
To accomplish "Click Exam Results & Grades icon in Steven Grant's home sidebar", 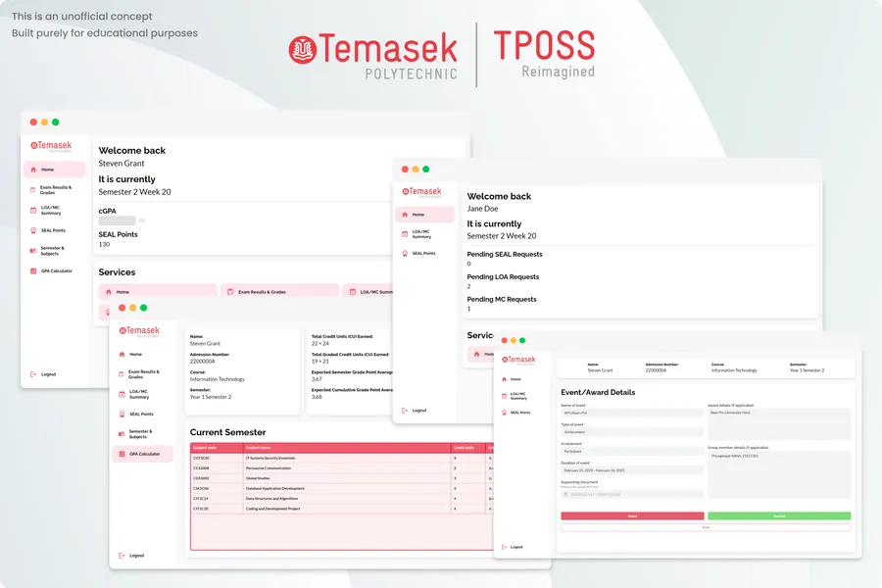I will click(x=32, y=189).
